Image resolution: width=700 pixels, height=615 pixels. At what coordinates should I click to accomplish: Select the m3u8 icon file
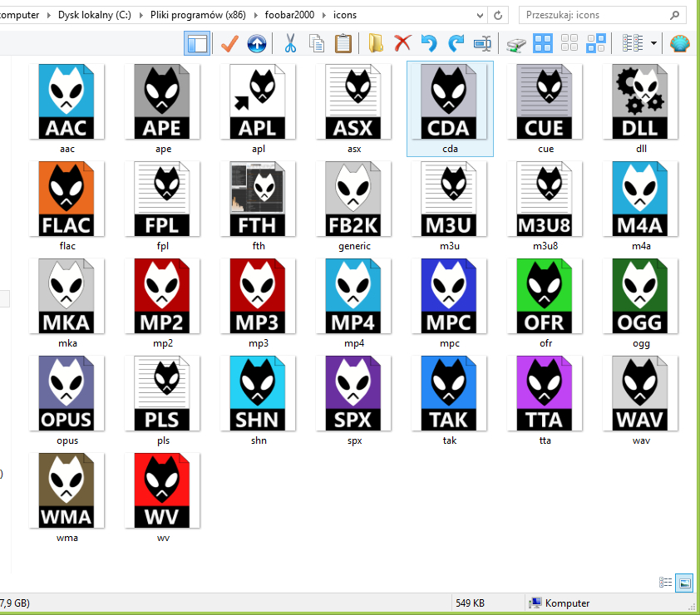545,206
